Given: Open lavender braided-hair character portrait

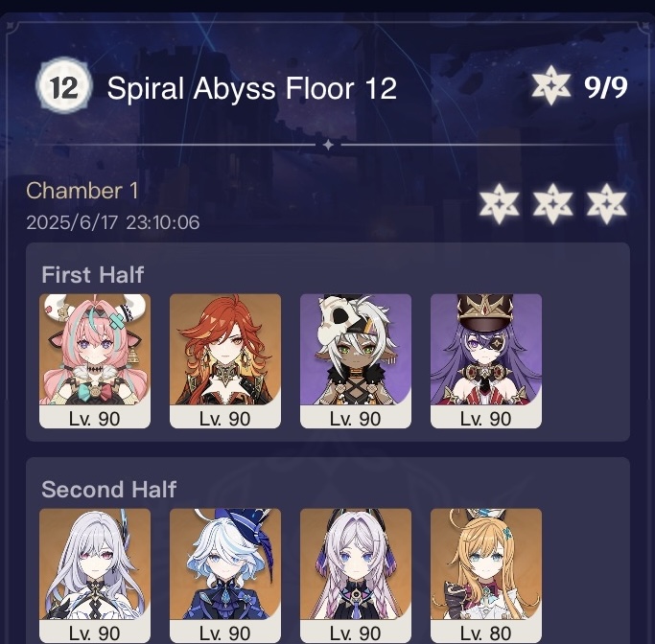Looking at the screenshot, I should point(356,576).
